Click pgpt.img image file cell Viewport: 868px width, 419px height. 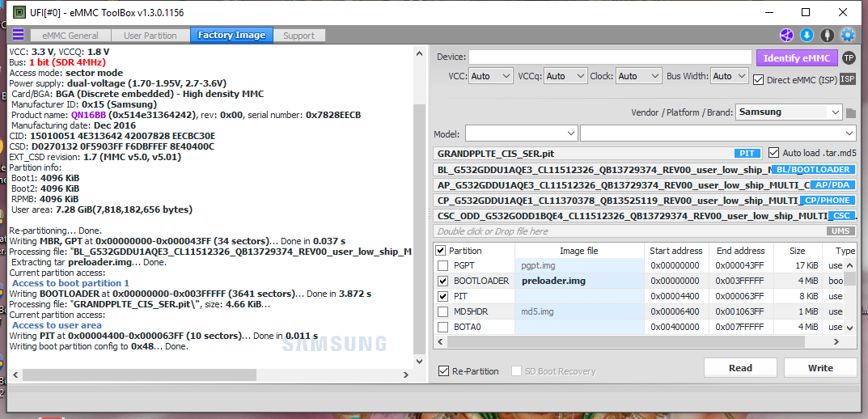[x=579, y=265]
